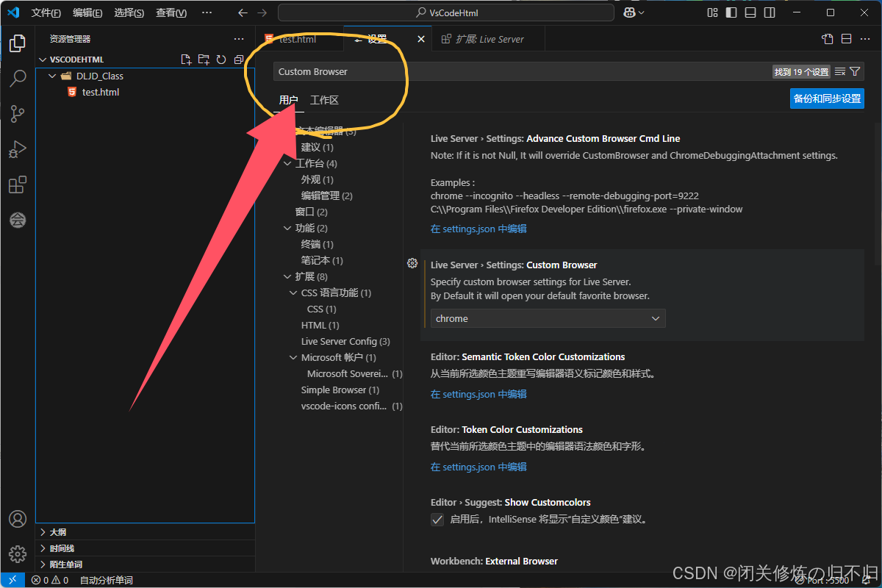Click the 会 word-plugin icon in activity bar
The height and width of the screenshot is (588, 882).
[x=18, y=220]
